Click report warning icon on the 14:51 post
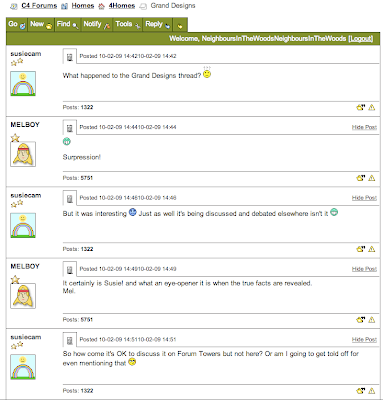This screenshot has height=400, width=383. (x=372, y=391)
